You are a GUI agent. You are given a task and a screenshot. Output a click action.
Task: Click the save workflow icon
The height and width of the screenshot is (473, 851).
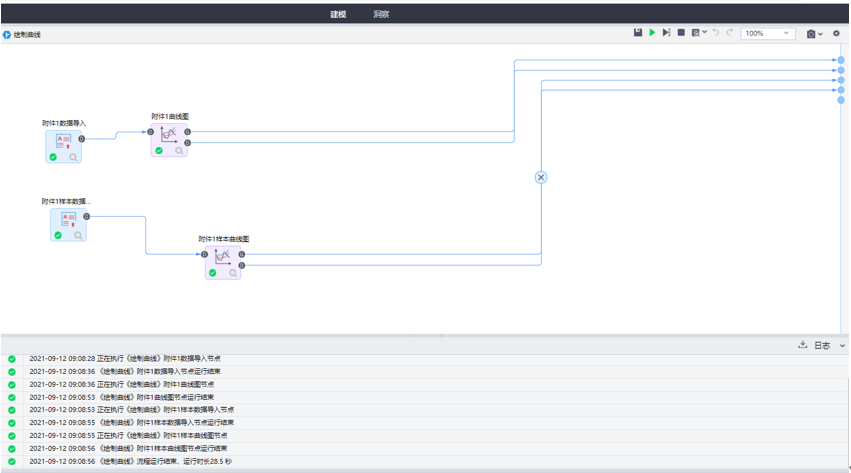pos(638,33)
